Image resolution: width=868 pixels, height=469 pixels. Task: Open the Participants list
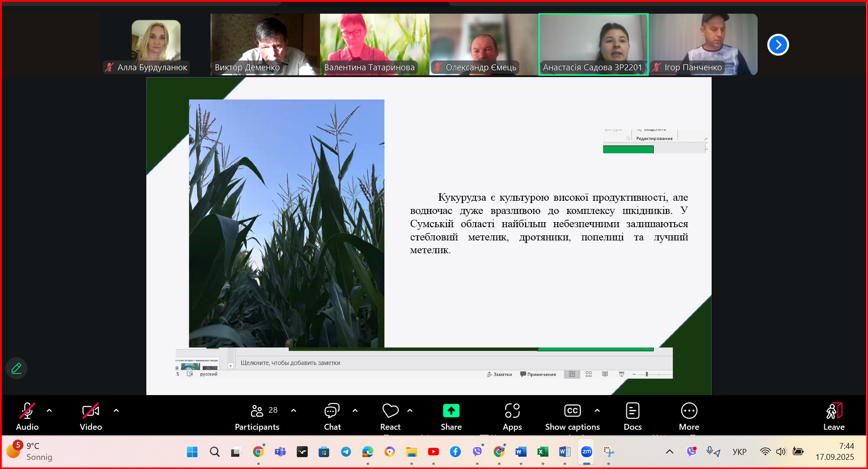click(257, 416)
